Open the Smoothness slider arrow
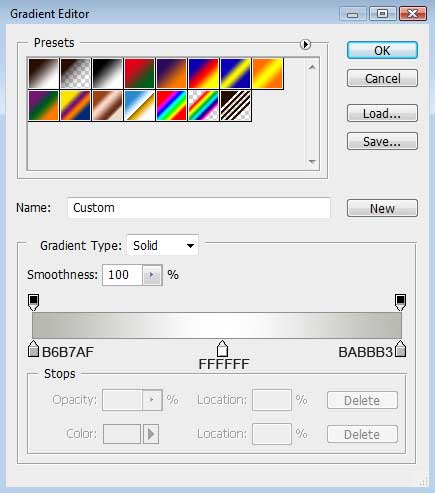The image size is (435, 493). [x=152, y=275]
